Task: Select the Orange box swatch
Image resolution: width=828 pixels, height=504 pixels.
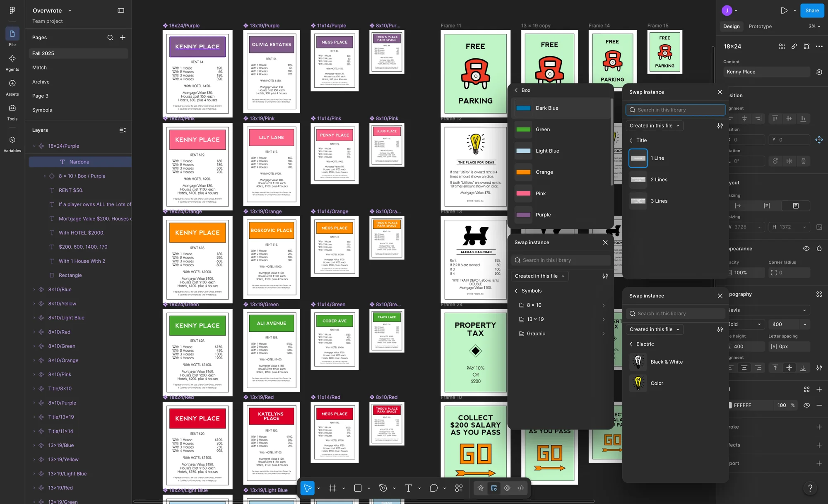Action: click(523, 172)
